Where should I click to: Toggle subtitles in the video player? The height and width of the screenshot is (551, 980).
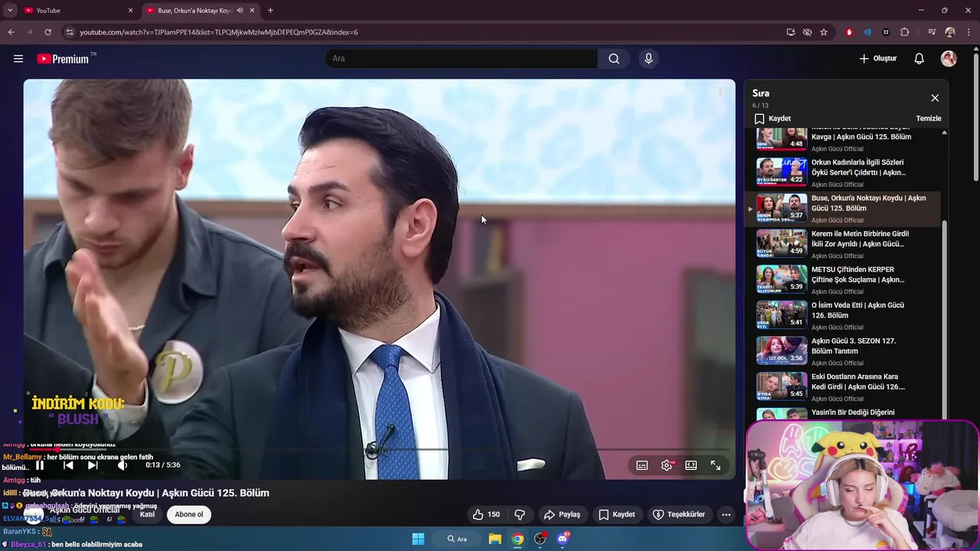pos(642,465)
